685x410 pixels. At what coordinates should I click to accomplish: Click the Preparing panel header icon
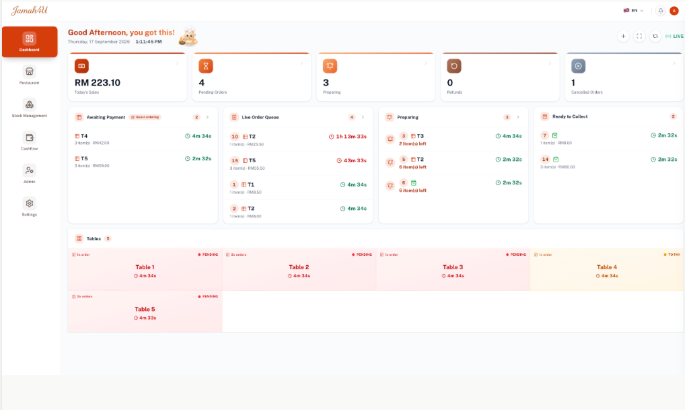pyautogui.click(x=389, y=117)
